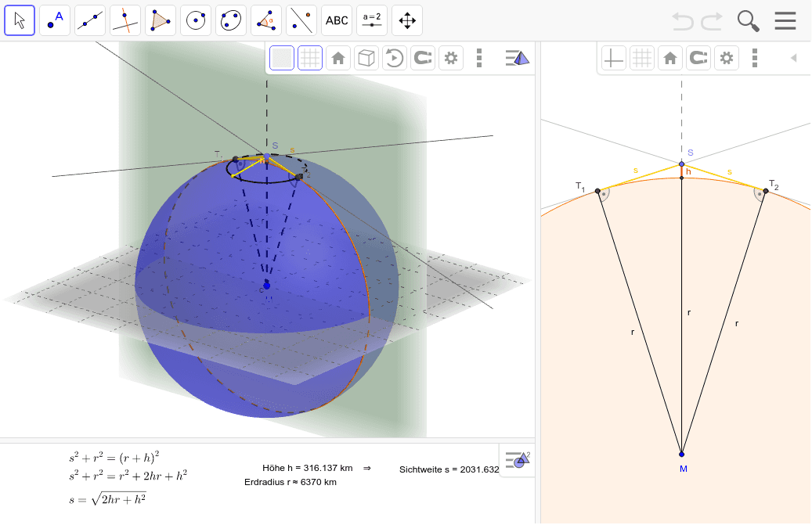The width and height of the screenshot is (812, 525).
Task: Open the main hamburger menu
Action: pos(785,20)
